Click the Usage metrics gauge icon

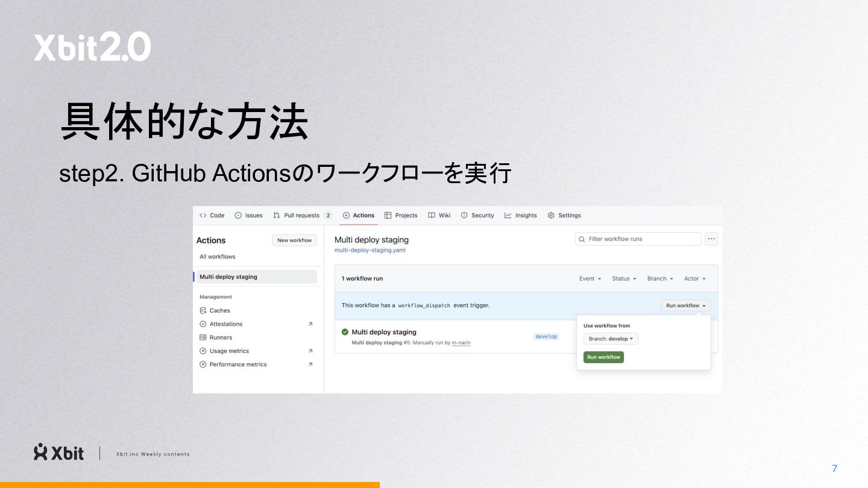(203, 351)
